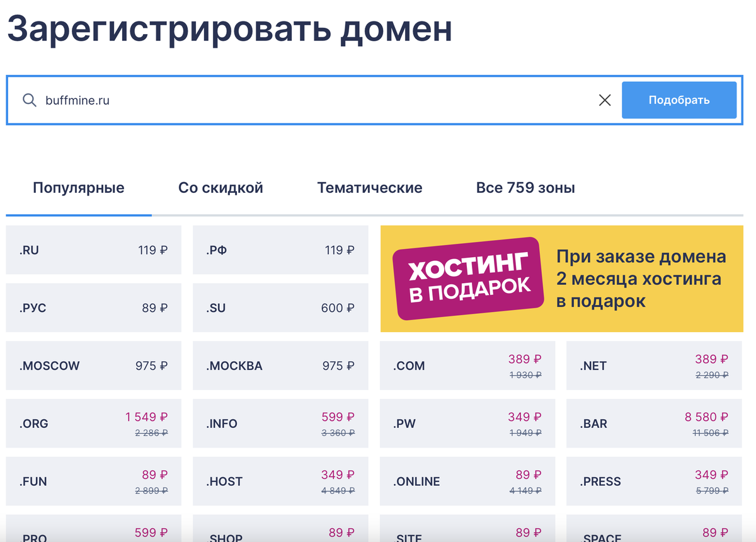
Task: Select the .SU domain for 600 ₽
Action: click(280, 308)
